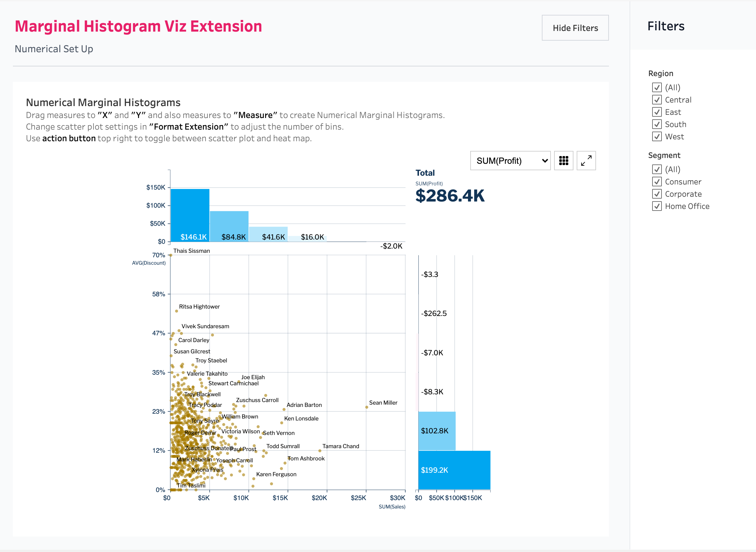756x552 pixels.
Task: Click the $41.6K histogram bar
Action: coord(268,234)
